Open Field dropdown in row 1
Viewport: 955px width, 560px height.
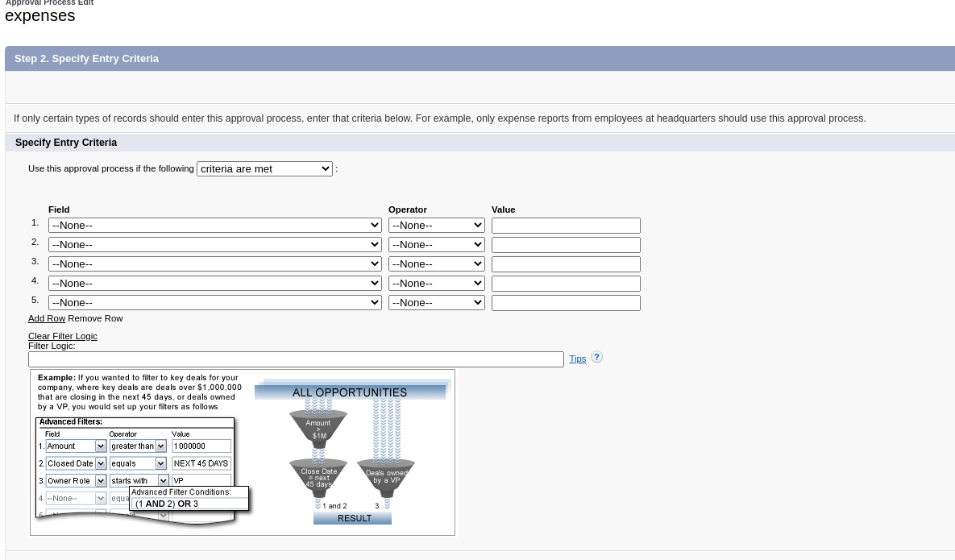(215, 226)
